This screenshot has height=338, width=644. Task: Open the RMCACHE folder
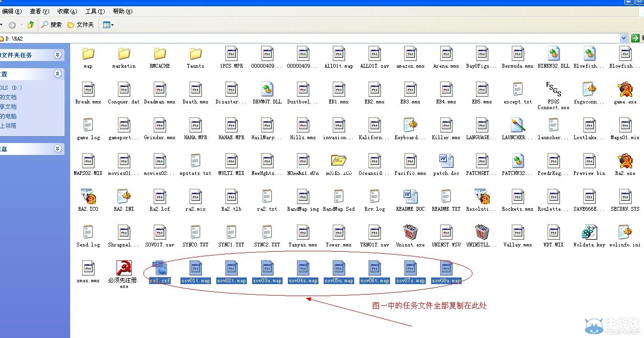160,54
